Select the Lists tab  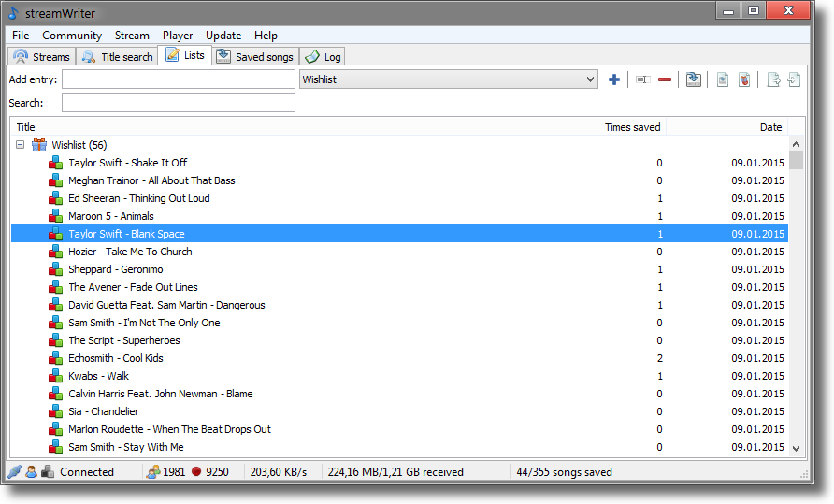[x=185, y=55]
